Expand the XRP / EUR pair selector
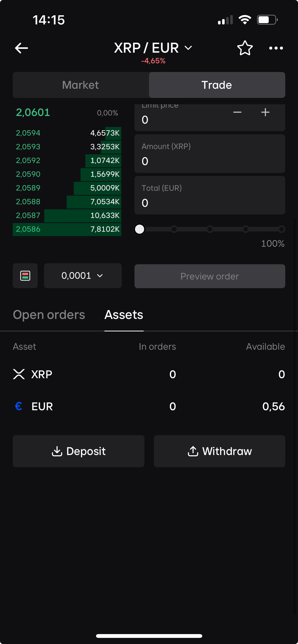The height and width of the screenshot is (644, 298). pyautogui.click(x=153, y=48)
